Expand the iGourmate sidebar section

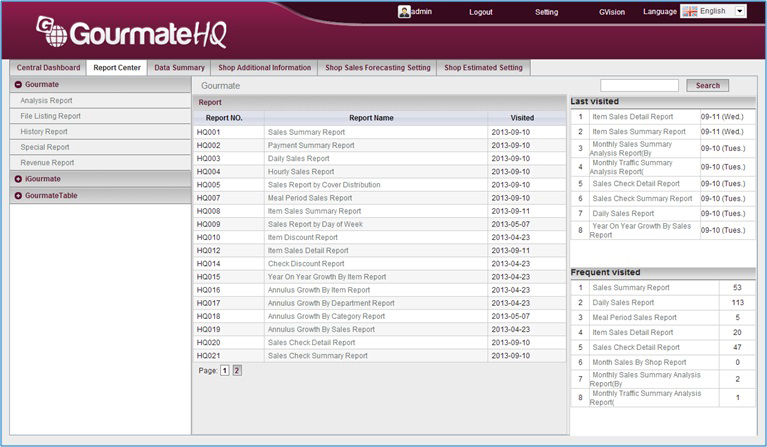click(x=18, y=178)
